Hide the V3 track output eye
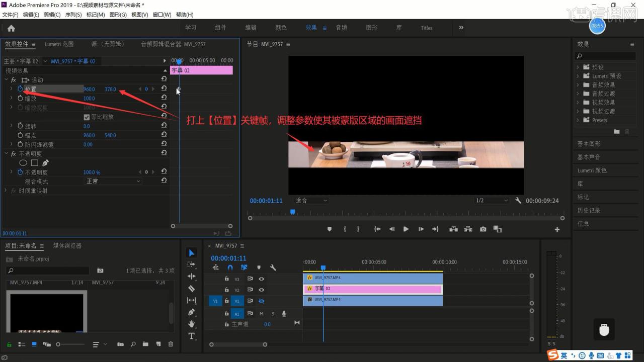The image size is (644, 362). (261, 279)
